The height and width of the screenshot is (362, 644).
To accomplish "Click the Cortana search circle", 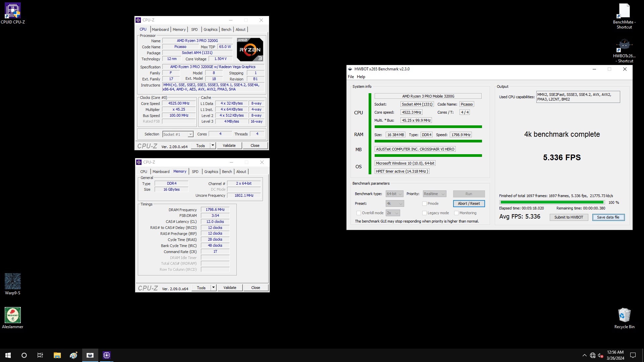I will [x=24, y=355].
